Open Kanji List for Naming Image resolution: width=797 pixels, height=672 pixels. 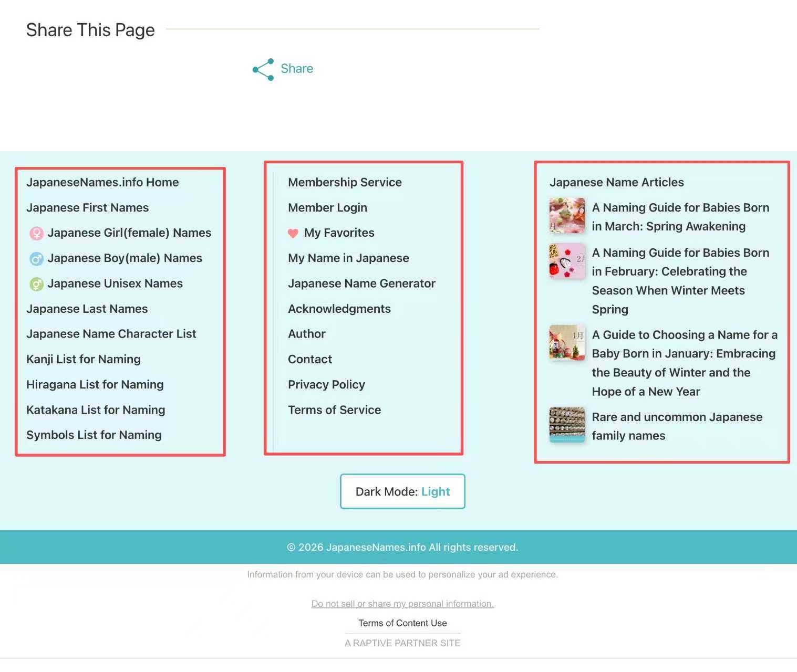[84, 359]
